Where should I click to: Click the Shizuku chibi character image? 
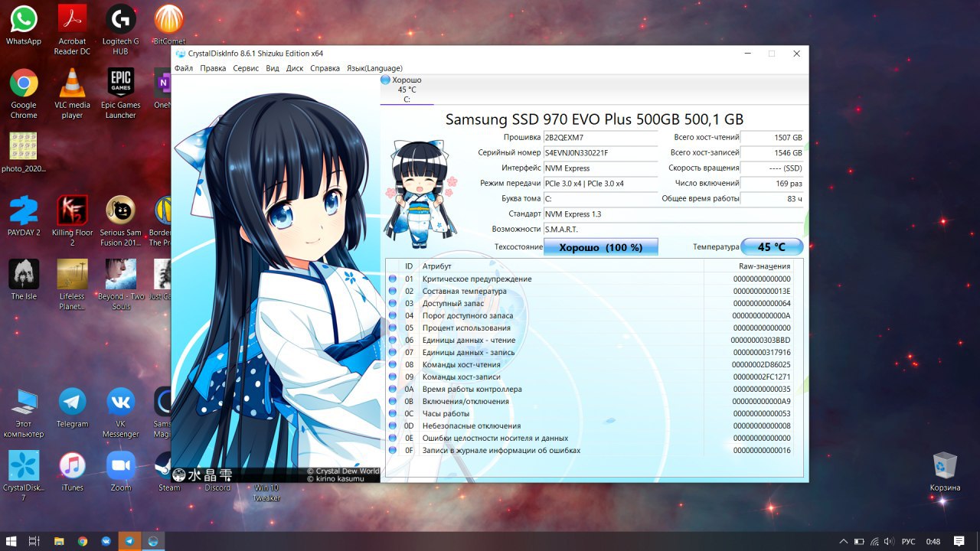(x=420, y=194)
